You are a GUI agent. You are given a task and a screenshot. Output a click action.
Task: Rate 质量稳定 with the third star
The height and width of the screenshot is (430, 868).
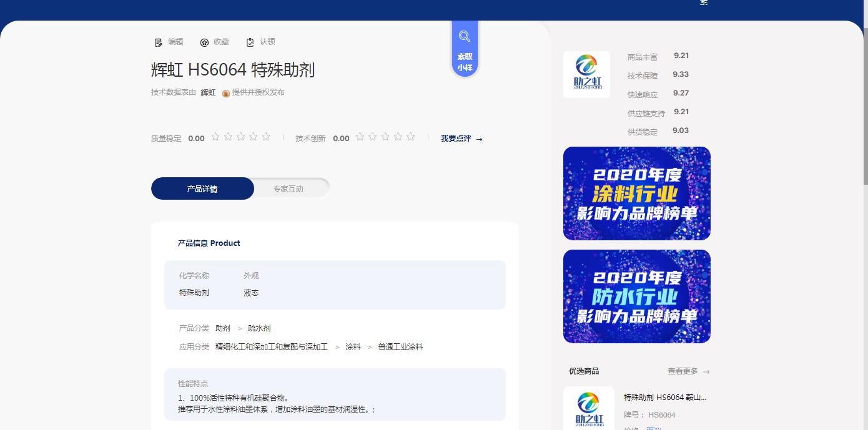coord(240,137)
